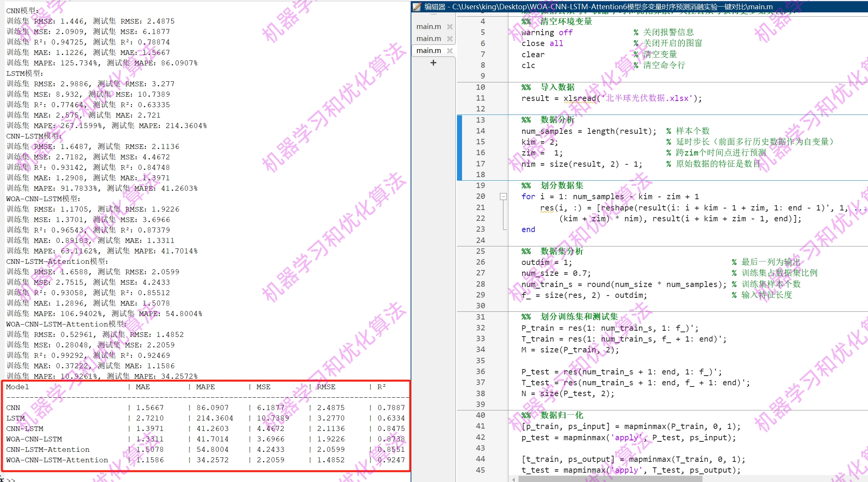The height and width of the screenshot is (482, 868).
Task: Switch to the second main.m tab
Action: [428, 39]
